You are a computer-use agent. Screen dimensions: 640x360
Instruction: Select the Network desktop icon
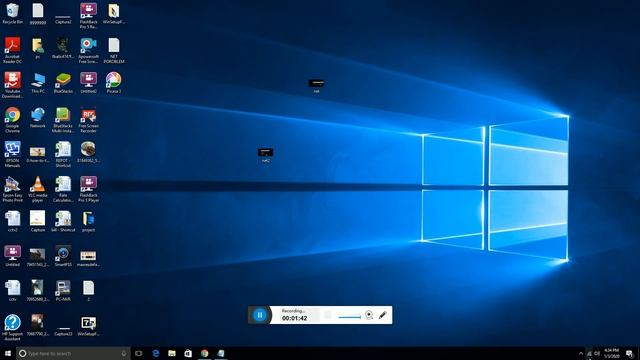click(x=38, y=118)
